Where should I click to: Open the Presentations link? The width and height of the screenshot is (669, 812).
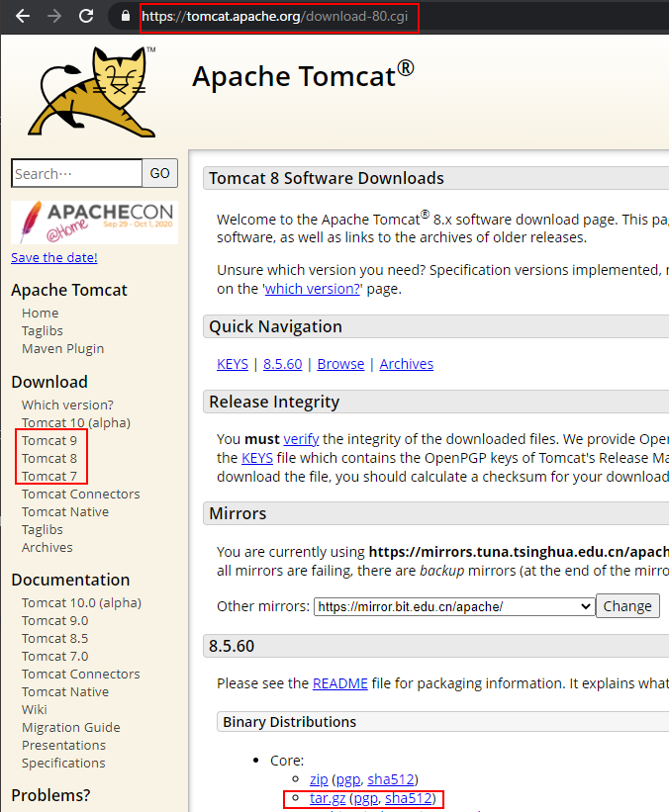tap(63, 745)
